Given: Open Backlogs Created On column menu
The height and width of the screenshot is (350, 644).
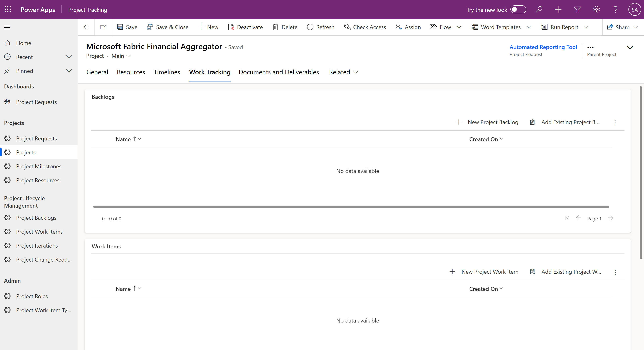Looking at the screenshot, I should click(486, 139).
